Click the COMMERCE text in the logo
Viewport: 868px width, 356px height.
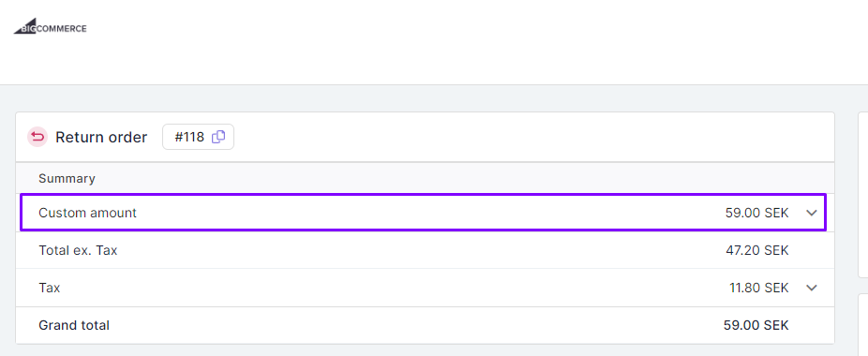coord(62,29)
